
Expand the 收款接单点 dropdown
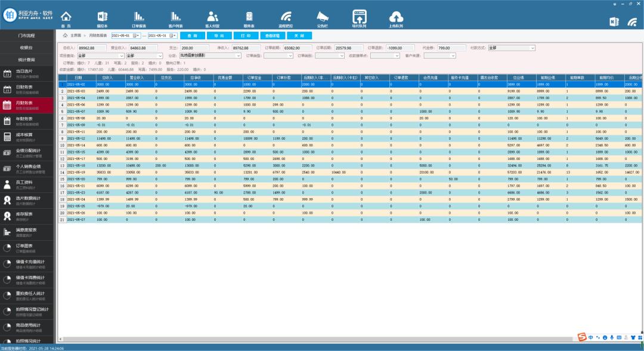click(397, 56)
